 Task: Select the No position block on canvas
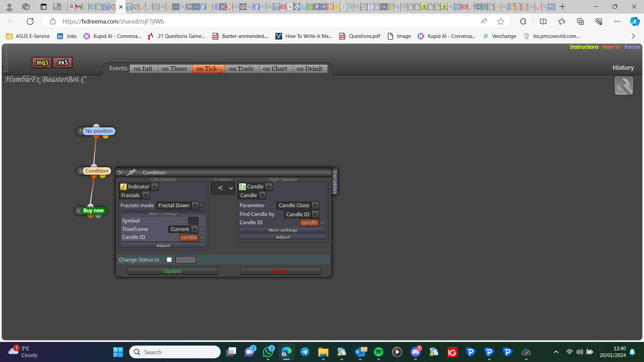(99, 131)
